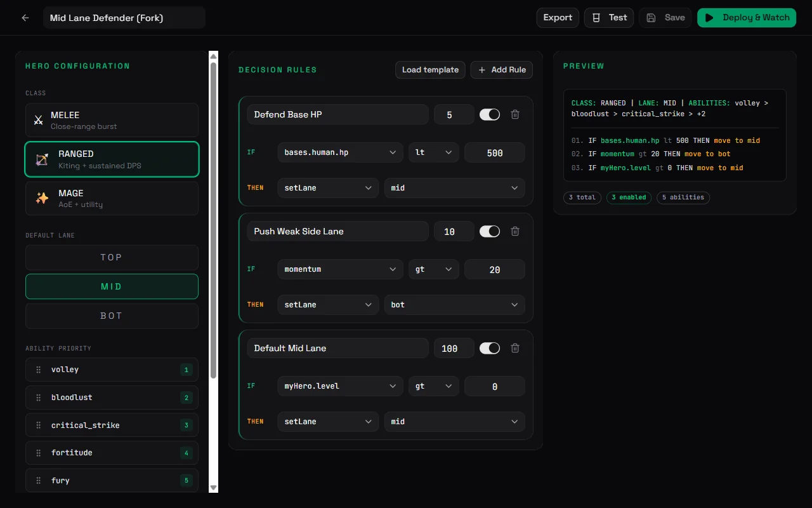This screenshot has width=812, height=508.
Task: Set default lane to BOT
Action: 112,316
